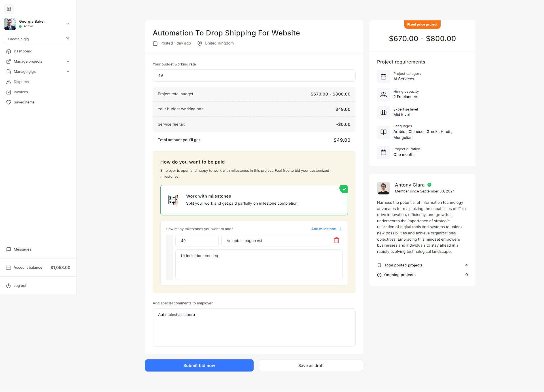Open Messages in the sidebar
The image size is (544, 392).
point(22,249)
